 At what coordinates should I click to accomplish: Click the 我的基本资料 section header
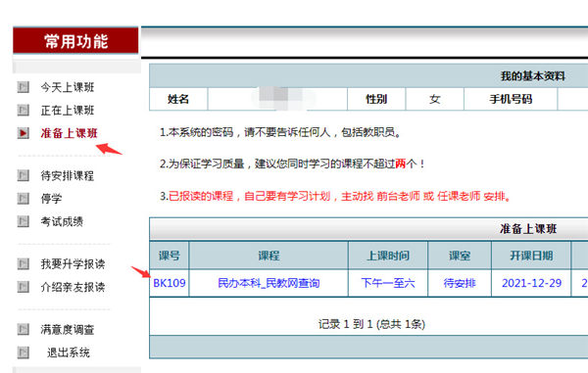532,76
